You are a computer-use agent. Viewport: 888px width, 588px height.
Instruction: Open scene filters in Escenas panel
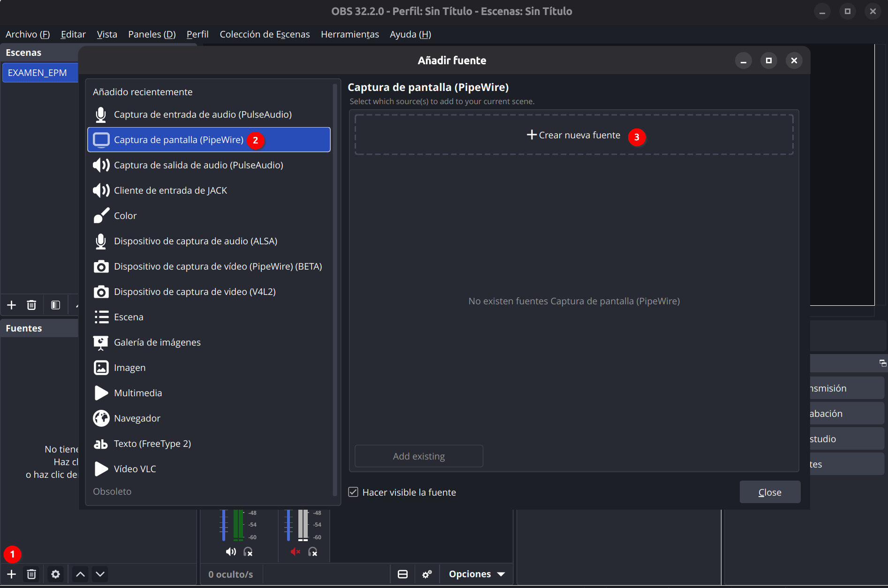pos(55,305)
